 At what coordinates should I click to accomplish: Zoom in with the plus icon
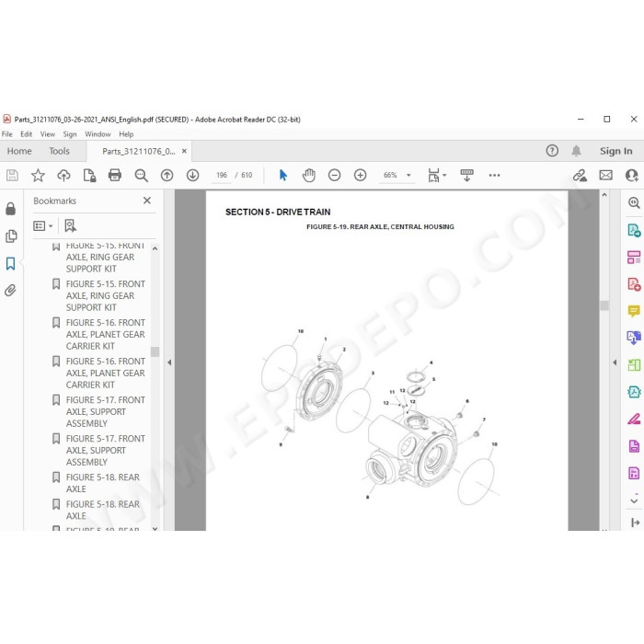click(x=361, y=176)
